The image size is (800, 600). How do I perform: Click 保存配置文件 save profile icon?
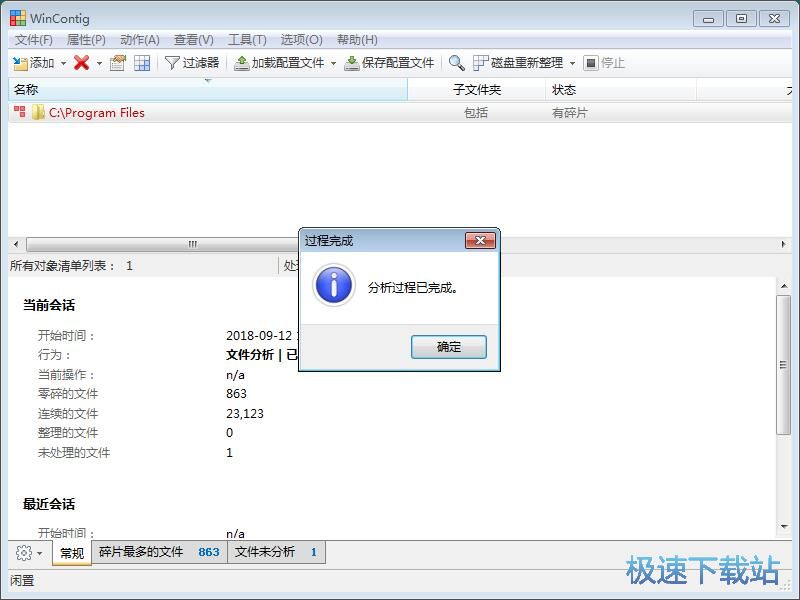coord(351,63)
